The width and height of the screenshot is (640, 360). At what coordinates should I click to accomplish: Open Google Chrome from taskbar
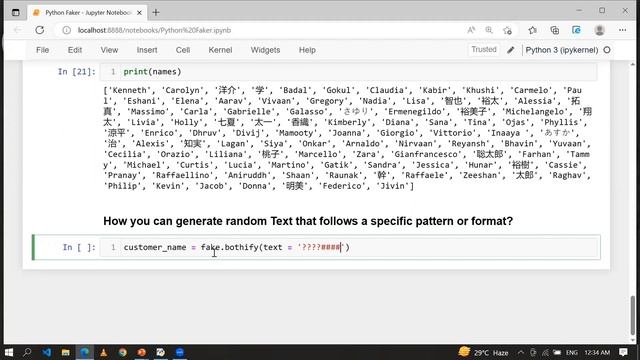122,352
